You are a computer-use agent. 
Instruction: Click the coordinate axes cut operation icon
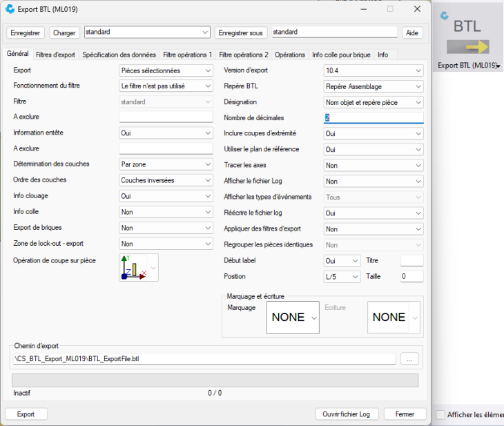[134, 267]
